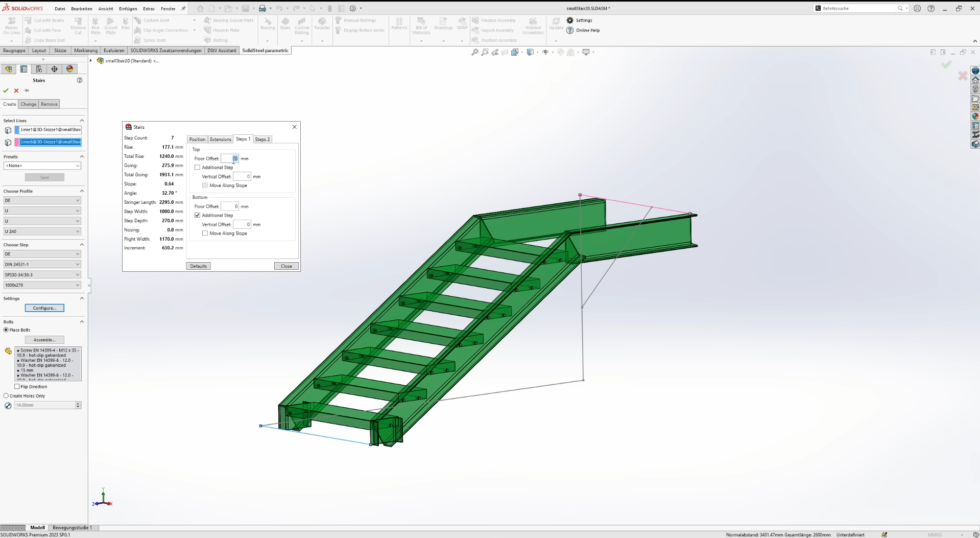Select the Create Holes Only radio button

coord(6,396)
